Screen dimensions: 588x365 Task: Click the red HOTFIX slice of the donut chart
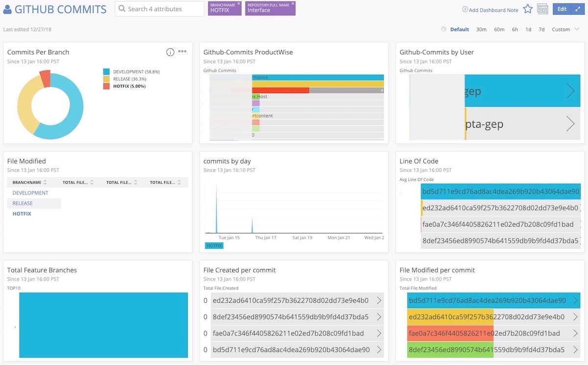(x=45, y=78)
